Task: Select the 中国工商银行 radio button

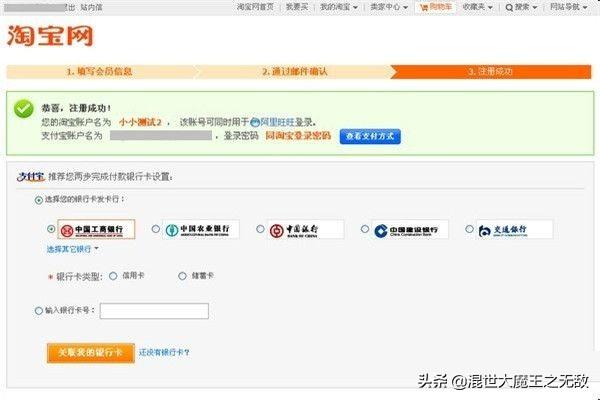Action: [x=51, y=229]
